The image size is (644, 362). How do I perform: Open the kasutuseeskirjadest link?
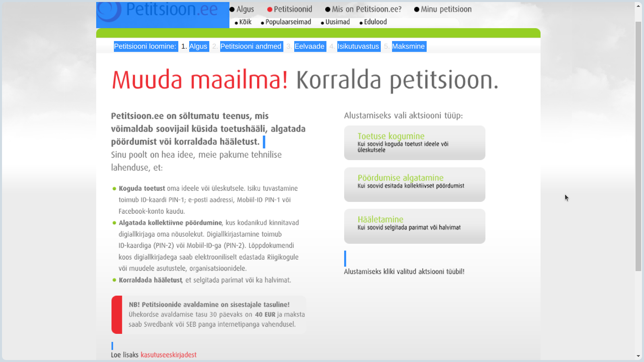pos(169,355)
